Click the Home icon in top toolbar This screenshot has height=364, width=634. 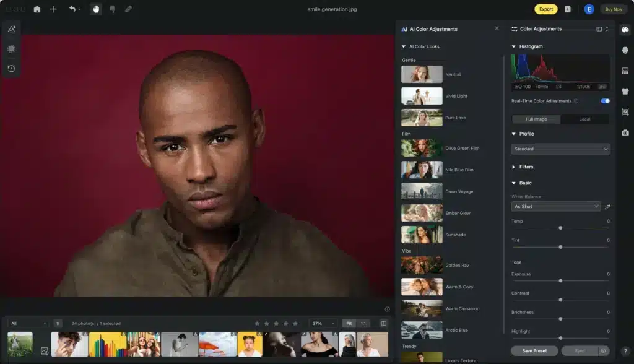tap(37, 9)
